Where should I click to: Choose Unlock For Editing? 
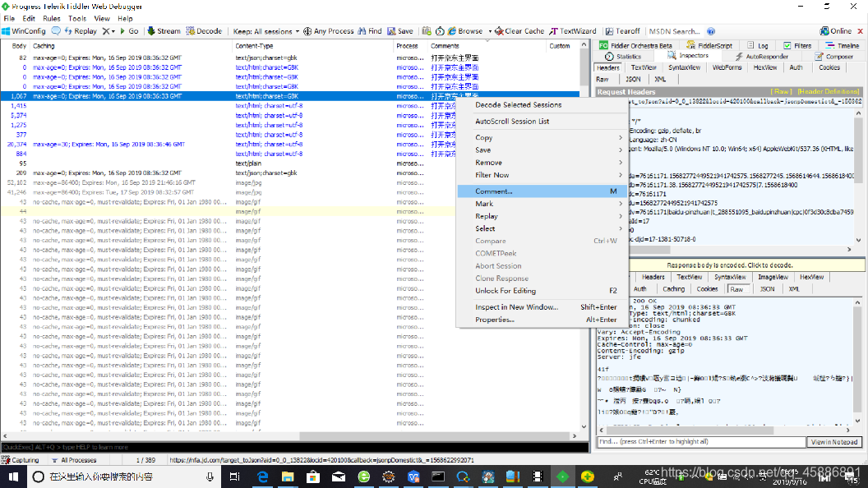[x=542, y=291]
